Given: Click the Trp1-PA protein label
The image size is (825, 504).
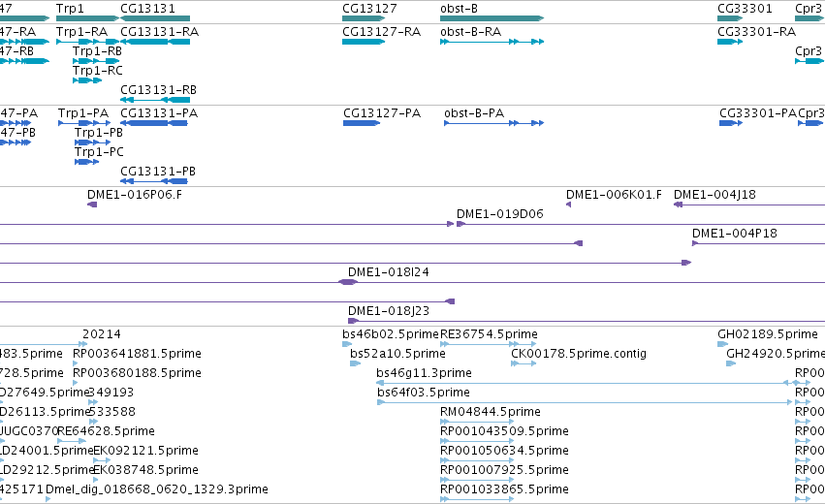Looking at the screenshot, I should click(83, 113).
